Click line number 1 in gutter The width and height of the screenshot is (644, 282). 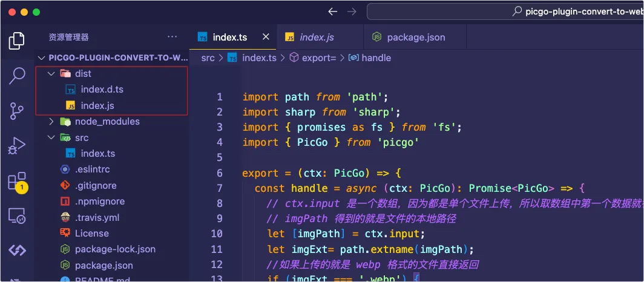(x=220, y=97)
